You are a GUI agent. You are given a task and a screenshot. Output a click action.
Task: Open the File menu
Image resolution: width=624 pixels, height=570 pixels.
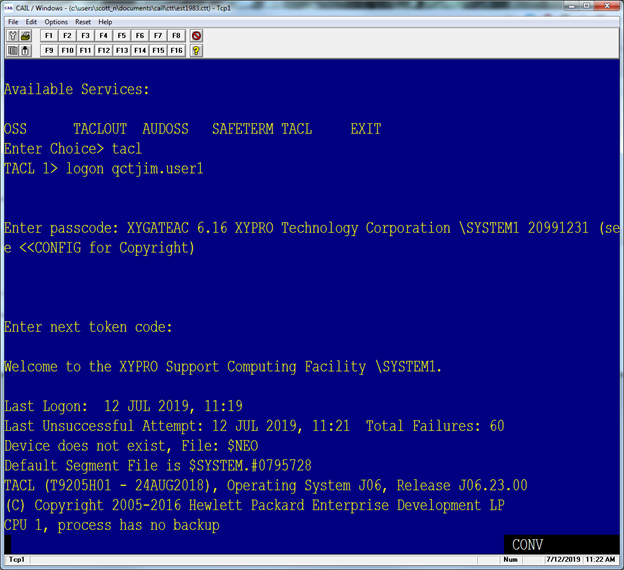click(x=13, y=21)
